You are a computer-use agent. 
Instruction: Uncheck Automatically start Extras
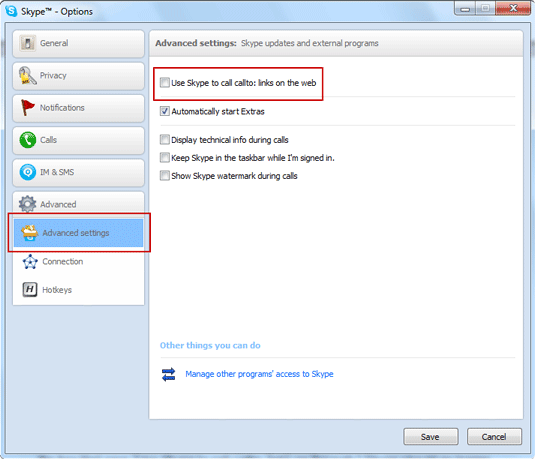(164, 111)
